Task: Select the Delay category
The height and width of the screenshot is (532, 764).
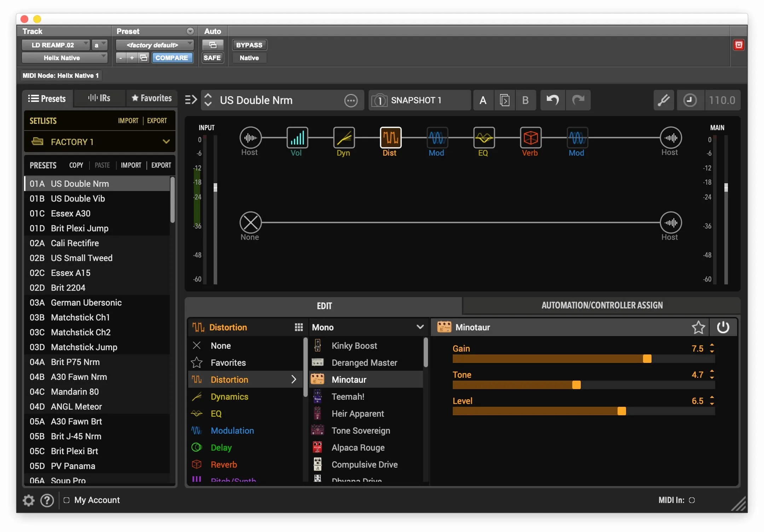Action: click(x=245, y=447)
